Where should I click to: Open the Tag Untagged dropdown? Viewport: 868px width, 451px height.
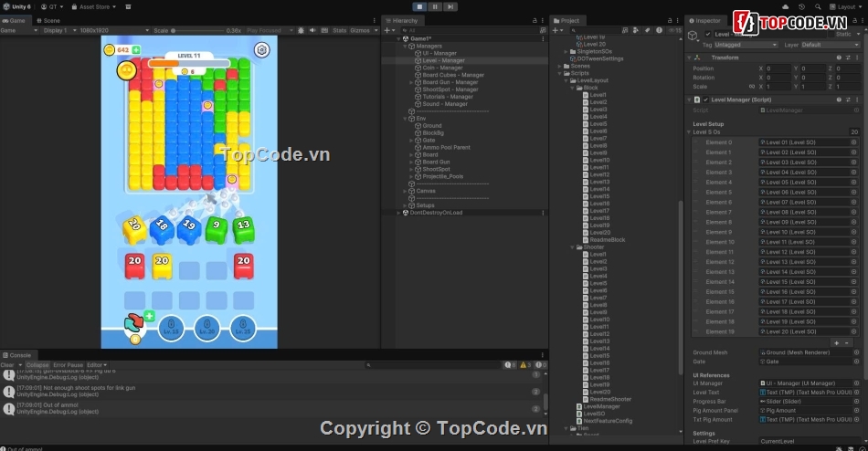point(746,45)
